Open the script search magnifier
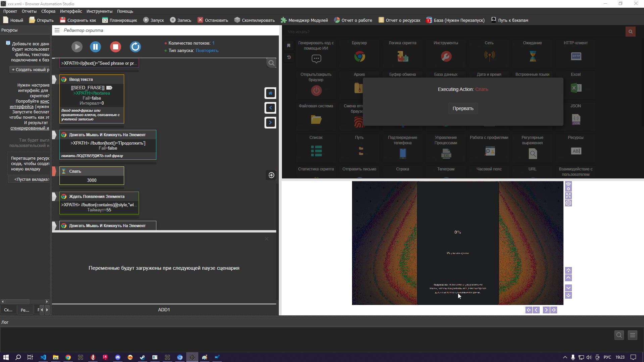 [x=271, y=63]
